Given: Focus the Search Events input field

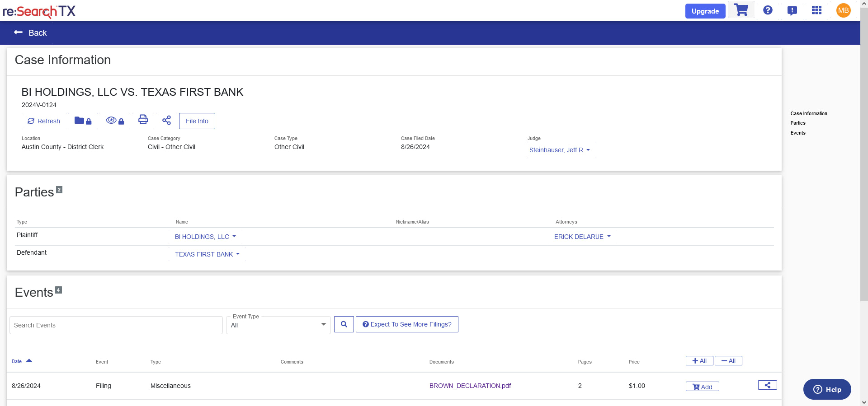Looking at the screenshot, I should click(x=116, y=325).
